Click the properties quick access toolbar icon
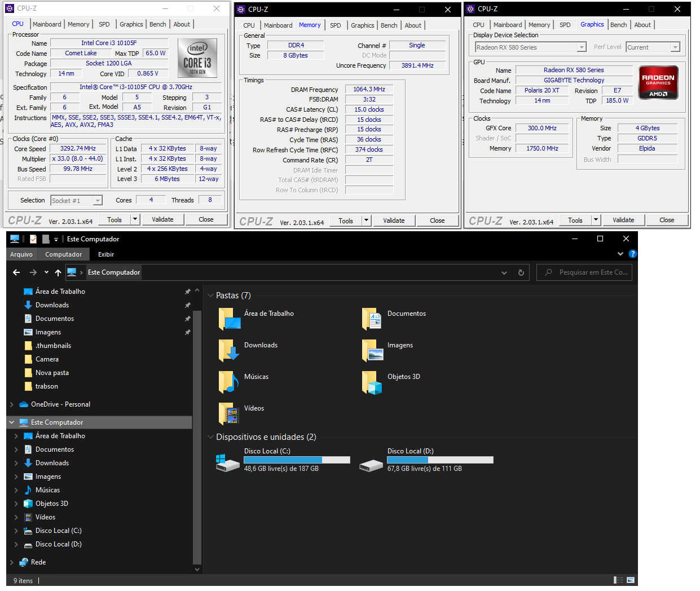Image resolution: width=700 pixels, height=591 pixels. 33,239
